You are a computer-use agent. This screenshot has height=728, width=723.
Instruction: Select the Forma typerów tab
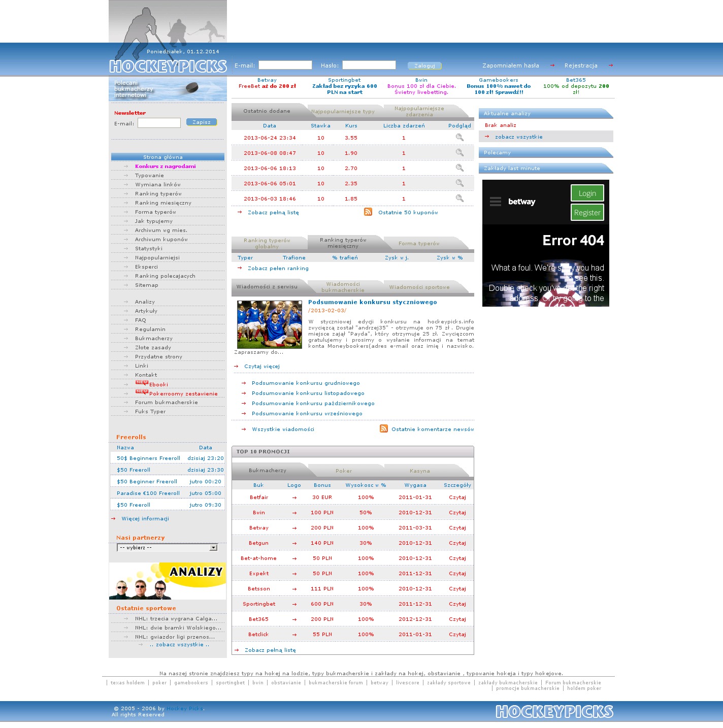419,243
